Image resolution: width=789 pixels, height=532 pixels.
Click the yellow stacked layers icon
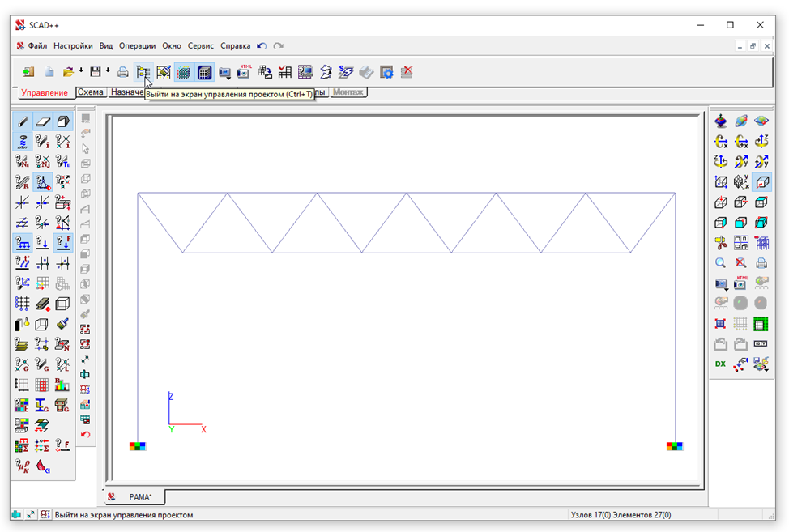[22, 344]
